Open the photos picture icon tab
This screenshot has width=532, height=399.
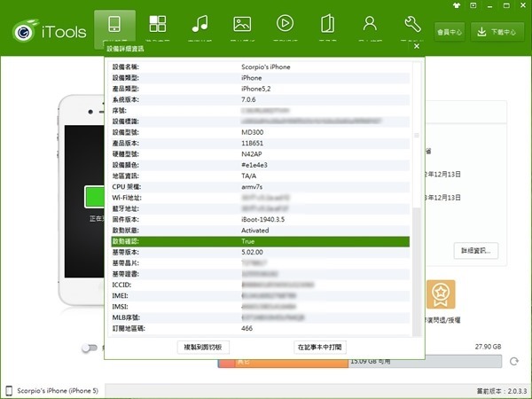point(242,25)
